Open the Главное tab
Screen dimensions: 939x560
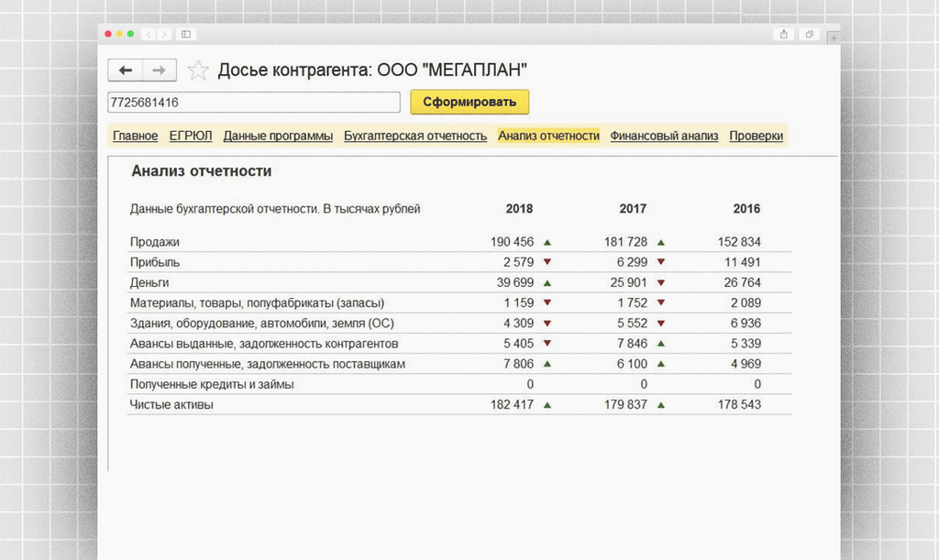pyautogui.click(x=136, y=136)
